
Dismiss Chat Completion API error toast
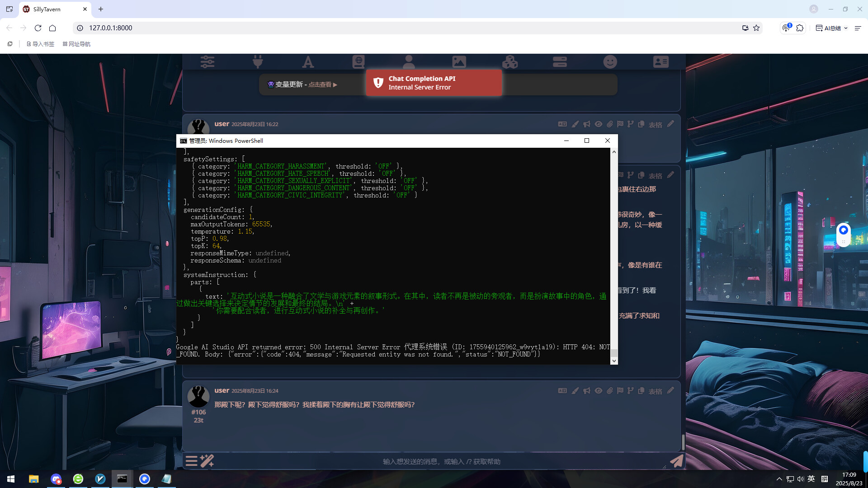click(x=433, y=83)
